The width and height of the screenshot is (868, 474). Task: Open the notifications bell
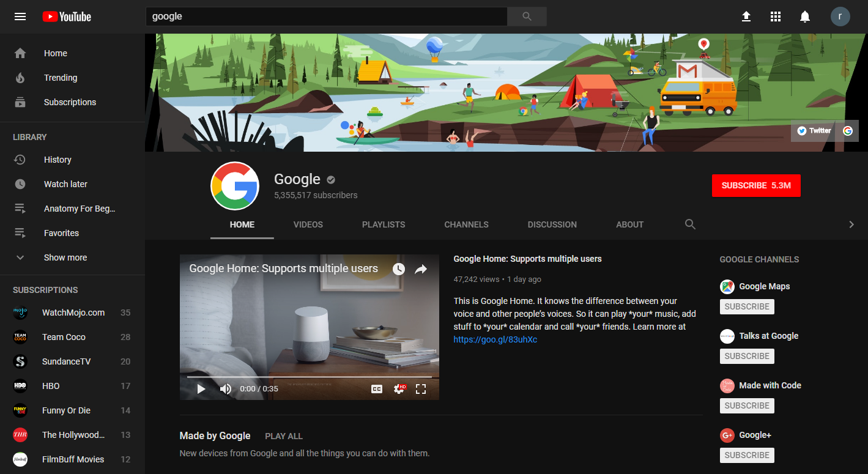tap(805, 17)
